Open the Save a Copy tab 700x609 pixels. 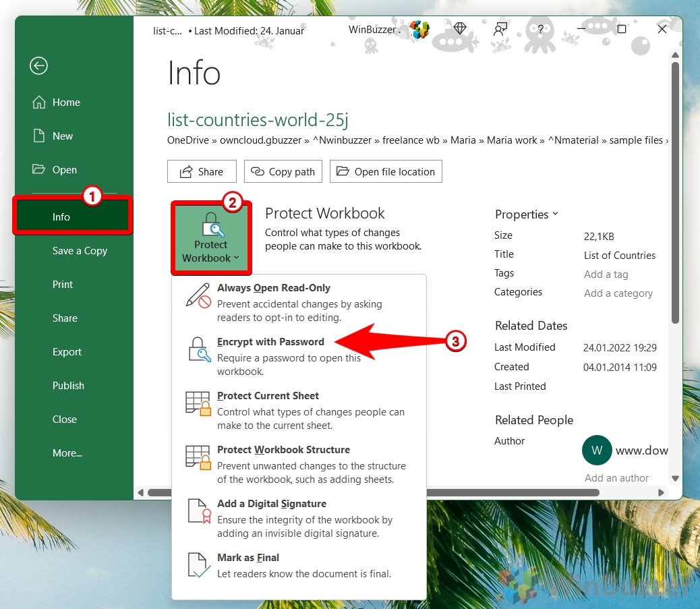point(80,251)
